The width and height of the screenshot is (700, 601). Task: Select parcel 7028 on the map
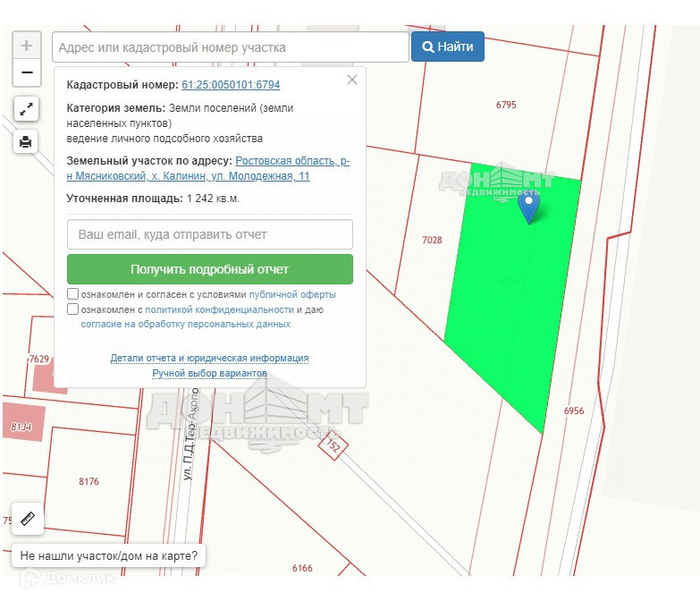click(x=432, y=241)
